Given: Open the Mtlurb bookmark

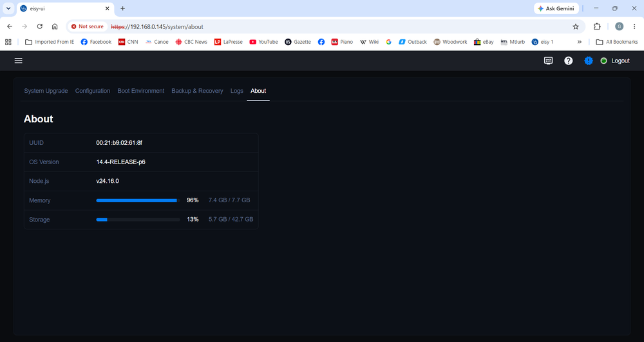Looking at the screenshot, I should tap(513, 42).
